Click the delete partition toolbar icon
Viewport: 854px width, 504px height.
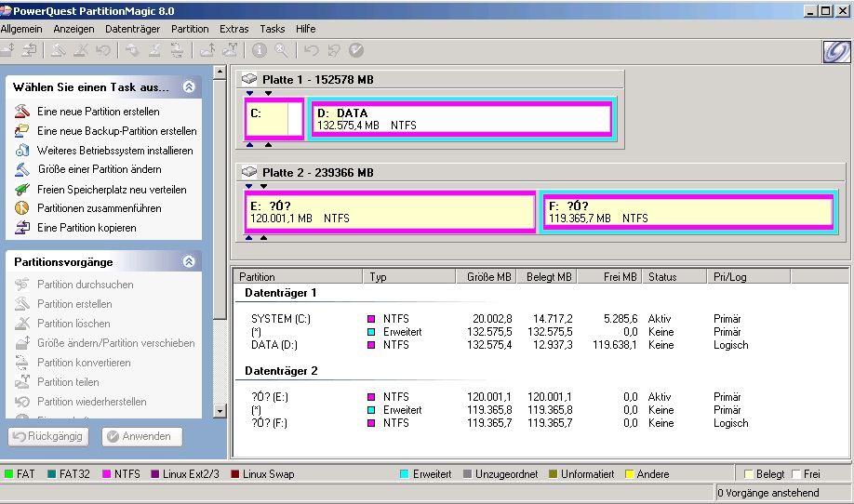tap(81, 50)
